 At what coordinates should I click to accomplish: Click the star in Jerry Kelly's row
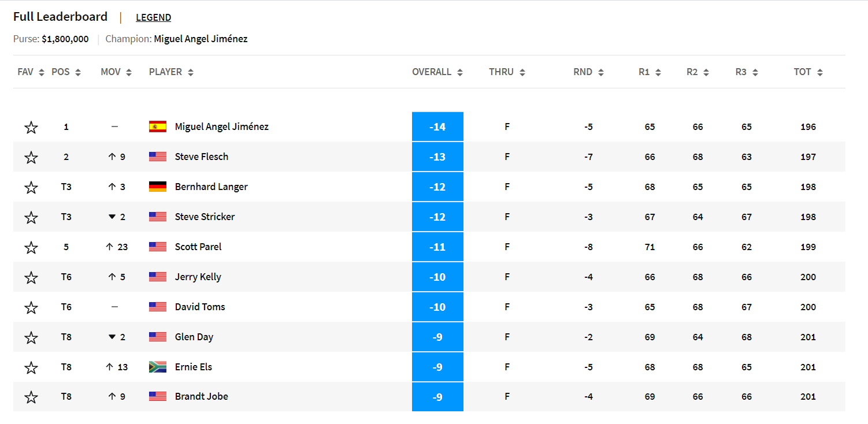[x=31, y=277]
